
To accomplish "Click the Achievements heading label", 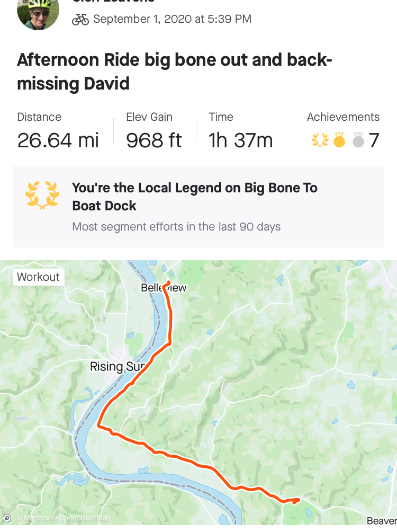I will [343, 117].
